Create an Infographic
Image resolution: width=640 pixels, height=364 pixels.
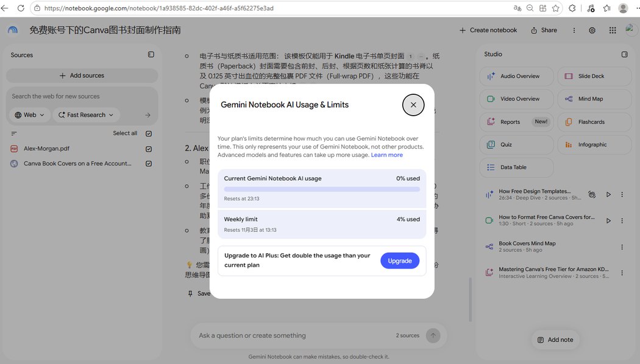coord(594,145)
